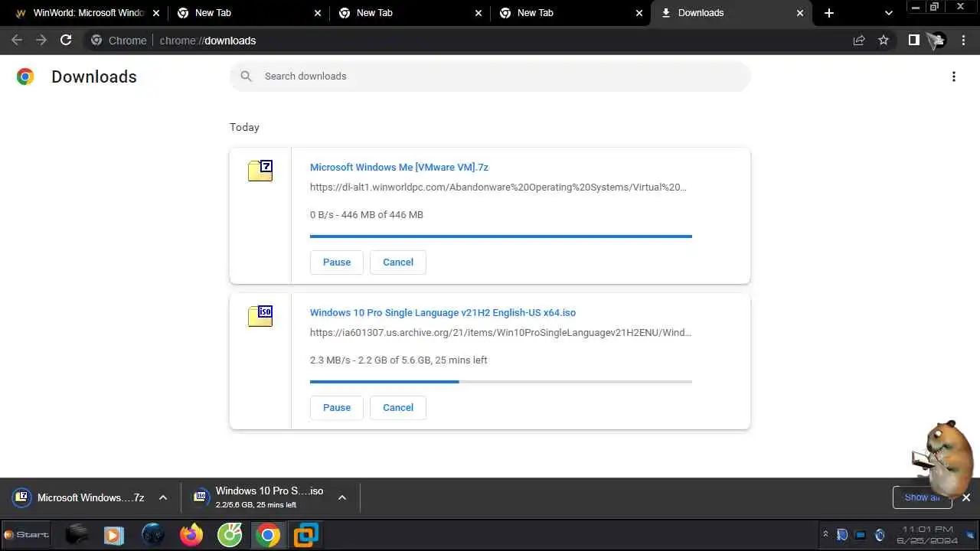The image size is (980, 551).
Task: Click the Show all downloads button
Action: point(922,497)
